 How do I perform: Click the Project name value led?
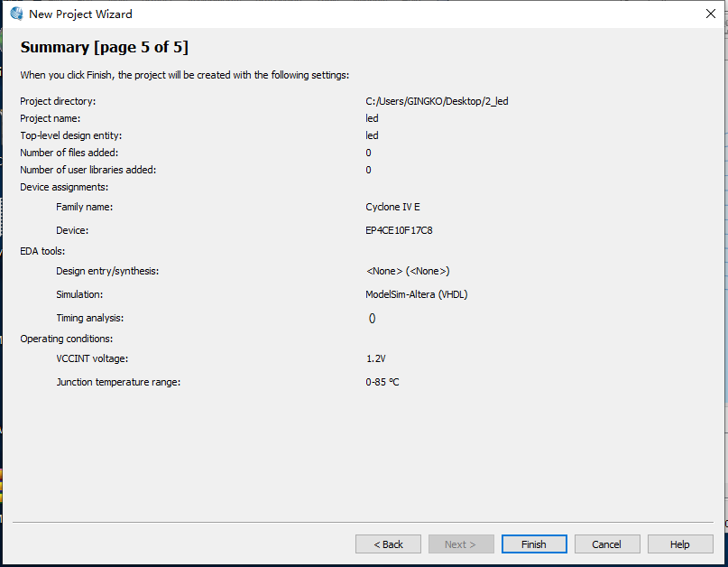pyautogui.click(x=372, y=118)
